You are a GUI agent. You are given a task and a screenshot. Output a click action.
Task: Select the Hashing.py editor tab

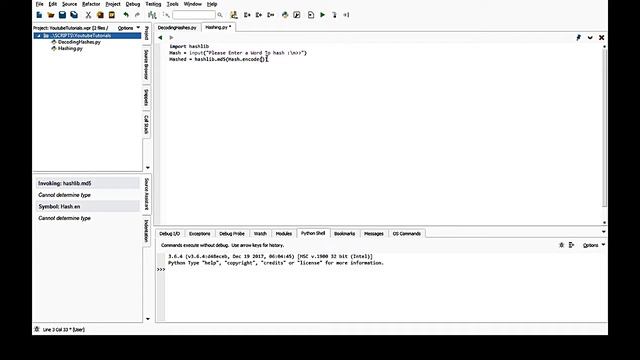[218, 27]
